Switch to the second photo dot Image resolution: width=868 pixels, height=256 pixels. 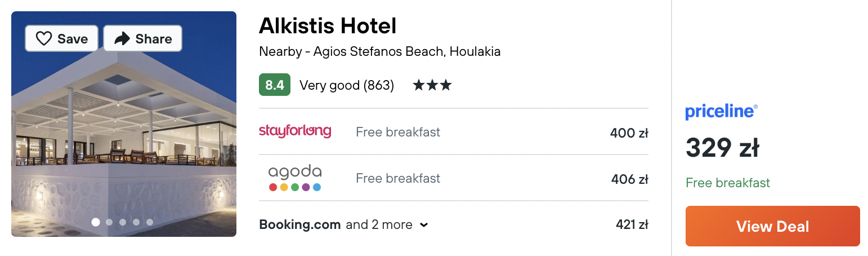(x=109, y=222)
